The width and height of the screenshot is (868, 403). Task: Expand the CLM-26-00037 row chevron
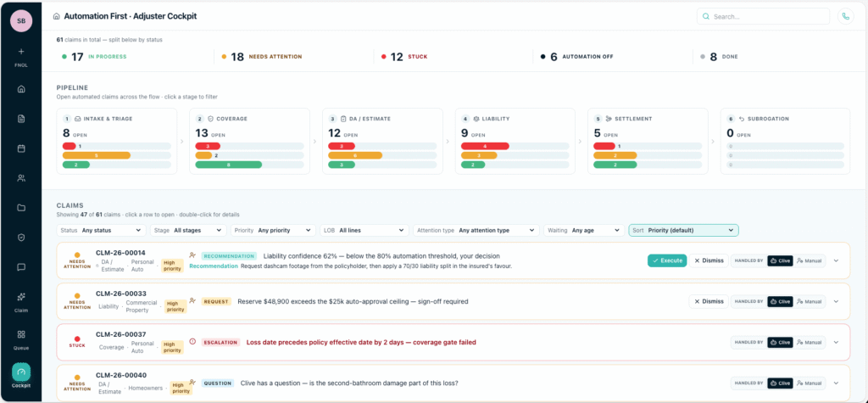tap(836, 343)
